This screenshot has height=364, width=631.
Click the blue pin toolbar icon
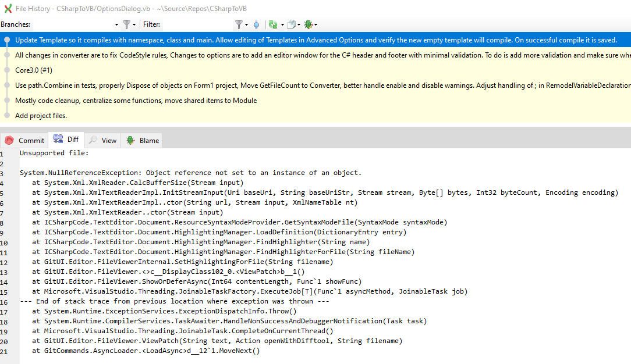coord(257,24)
